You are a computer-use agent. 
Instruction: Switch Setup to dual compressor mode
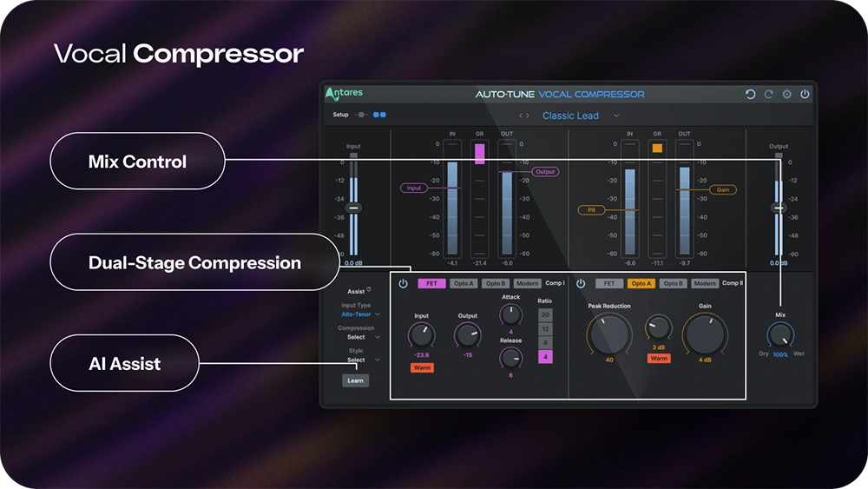click(380, 115)
